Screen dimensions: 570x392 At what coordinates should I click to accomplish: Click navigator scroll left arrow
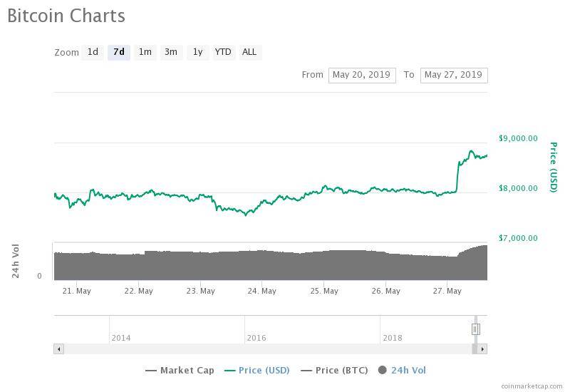click(x=58, y=349)
